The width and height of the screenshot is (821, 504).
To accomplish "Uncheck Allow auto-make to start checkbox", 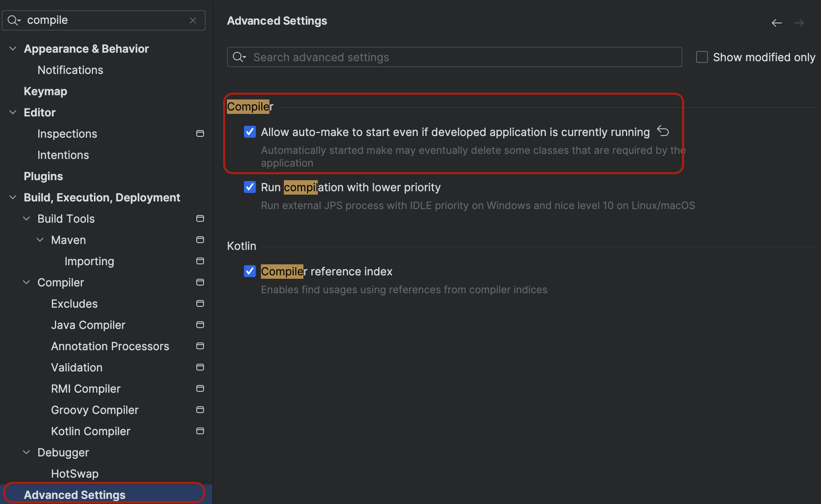I will click(250, 132).
